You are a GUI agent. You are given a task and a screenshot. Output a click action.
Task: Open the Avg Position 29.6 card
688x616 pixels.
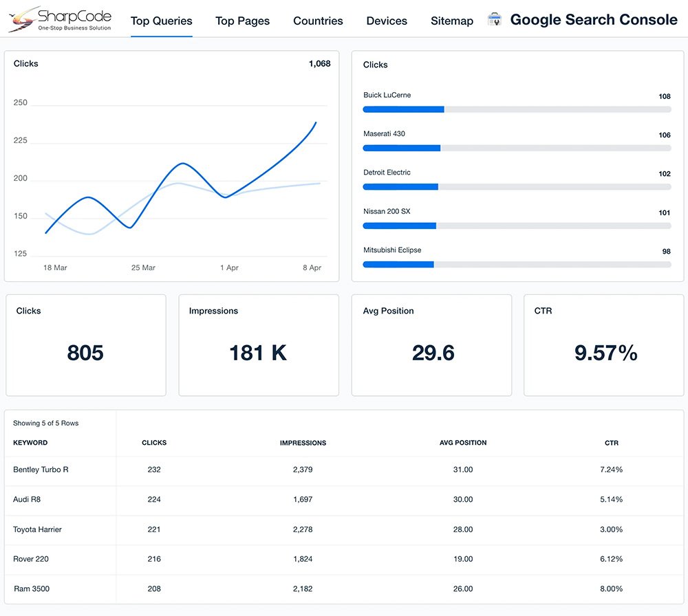[x=431, y=345]
